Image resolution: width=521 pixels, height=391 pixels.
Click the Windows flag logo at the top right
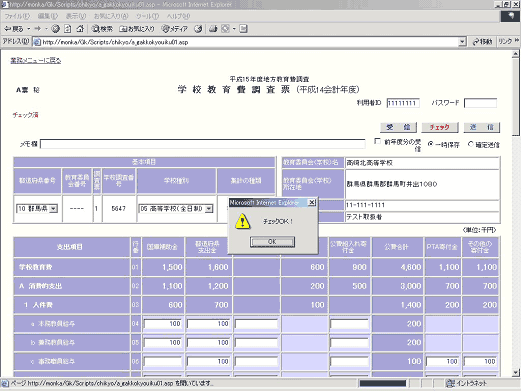point(511,16)
